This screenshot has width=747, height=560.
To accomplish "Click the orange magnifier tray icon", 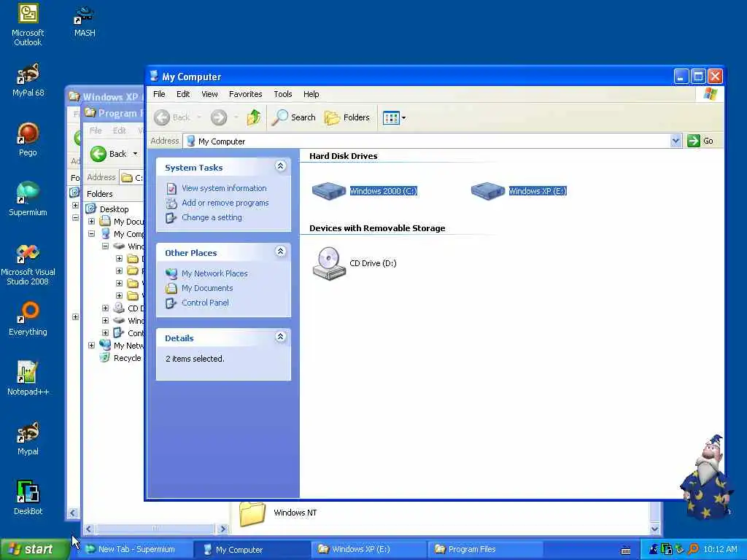I will (693, 550).
